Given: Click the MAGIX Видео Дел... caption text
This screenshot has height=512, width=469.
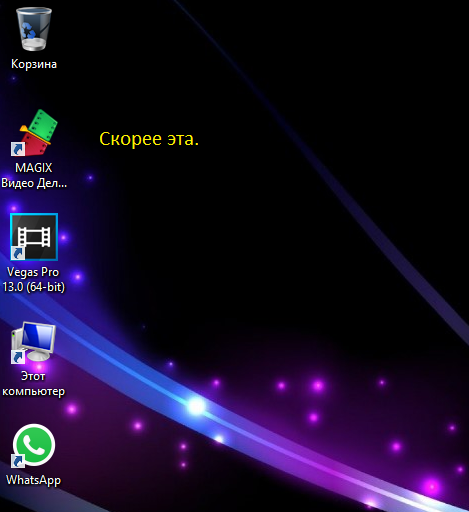Looking at the screenshot, I should coord(34,175).
